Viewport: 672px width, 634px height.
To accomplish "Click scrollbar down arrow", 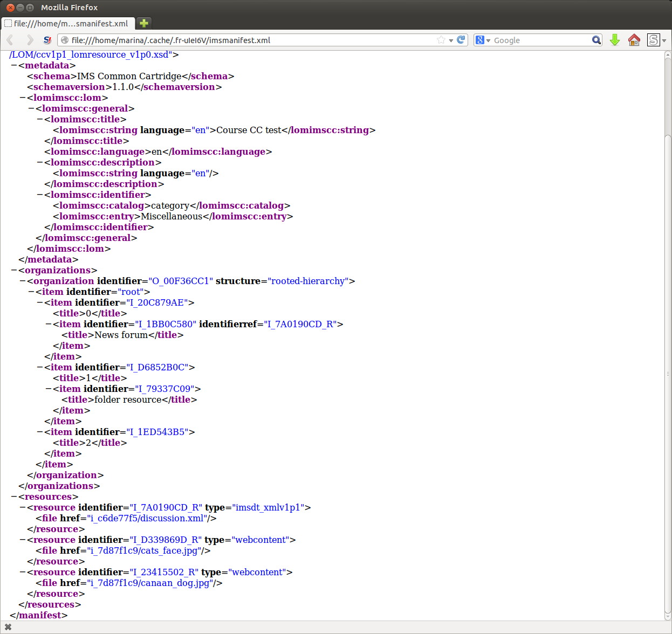I will coord(668,616).
